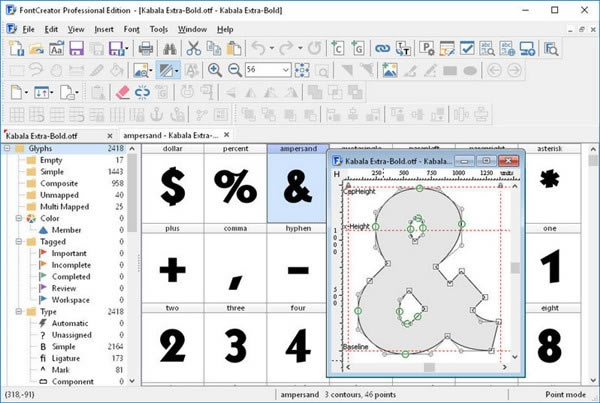Click the Save As disk icon
The width and height of the screenshot is (600, 403).
click(116, 49)
